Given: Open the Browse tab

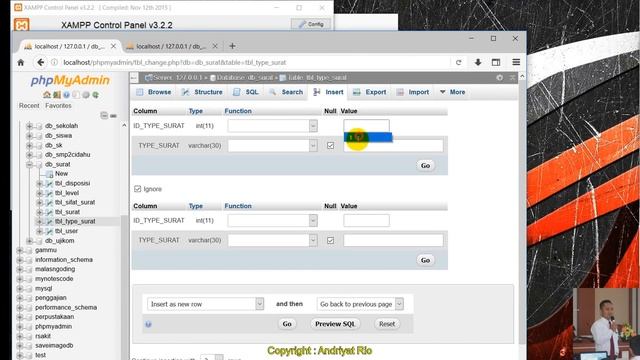Looking at the screenshot, I should [x=153, y=92].
